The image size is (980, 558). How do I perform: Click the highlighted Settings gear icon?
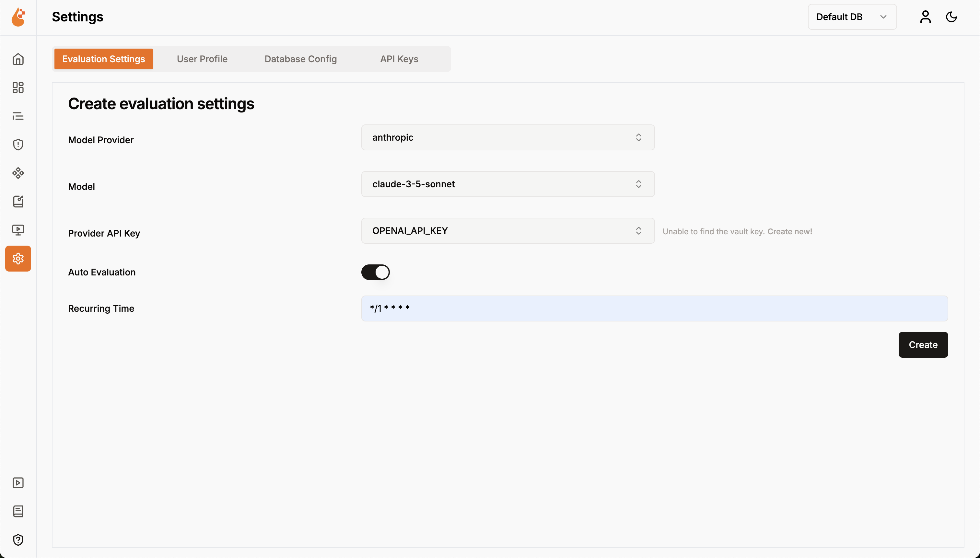point(18,259)
